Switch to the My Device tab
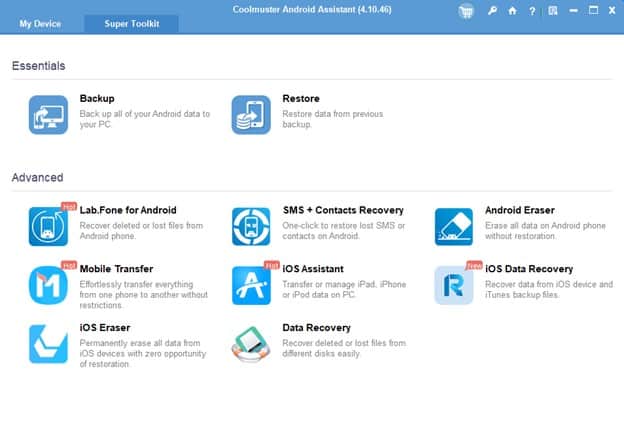Viewport: 624px width, 429px height. [x=40, y=24]
